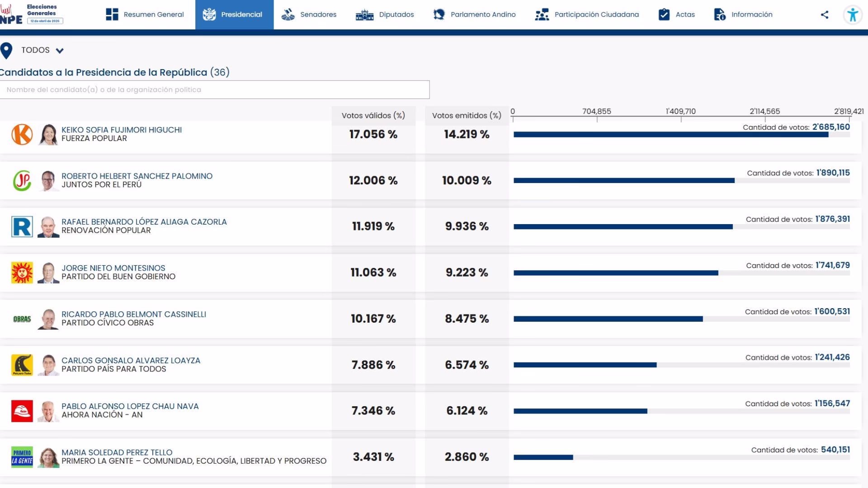
Task: Click the Partido País para Todos logo
Action: coord(22,365)
